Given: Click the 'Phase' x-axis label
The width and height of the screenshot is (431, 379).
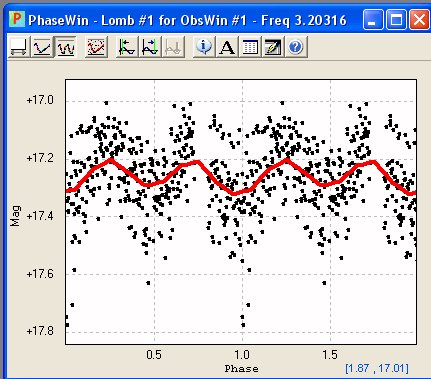Looking at the screenshot, I should pos(241,369).
